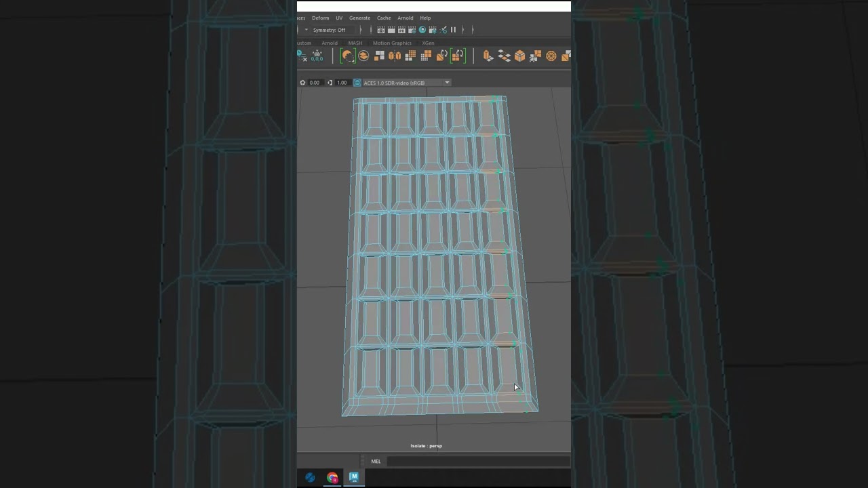Click the pause viewport icon
Viewport: 868px width, 488px height.
(x=453, y=30)
